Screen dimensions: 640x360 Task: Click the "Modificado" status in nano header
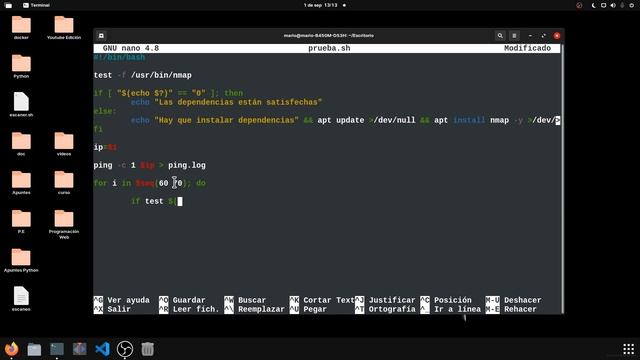[x=527, y=48]
